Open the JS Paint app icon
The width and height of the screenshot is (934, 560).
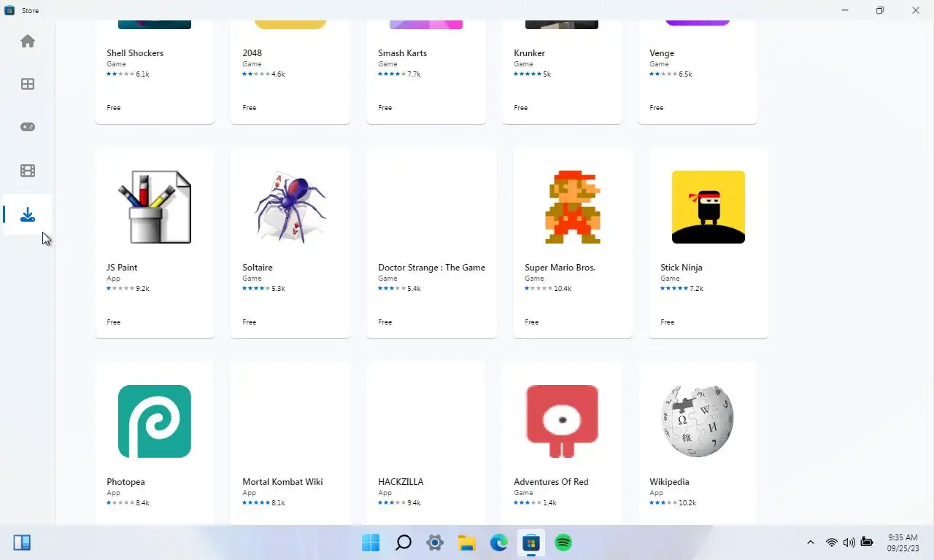click(155, 207)
